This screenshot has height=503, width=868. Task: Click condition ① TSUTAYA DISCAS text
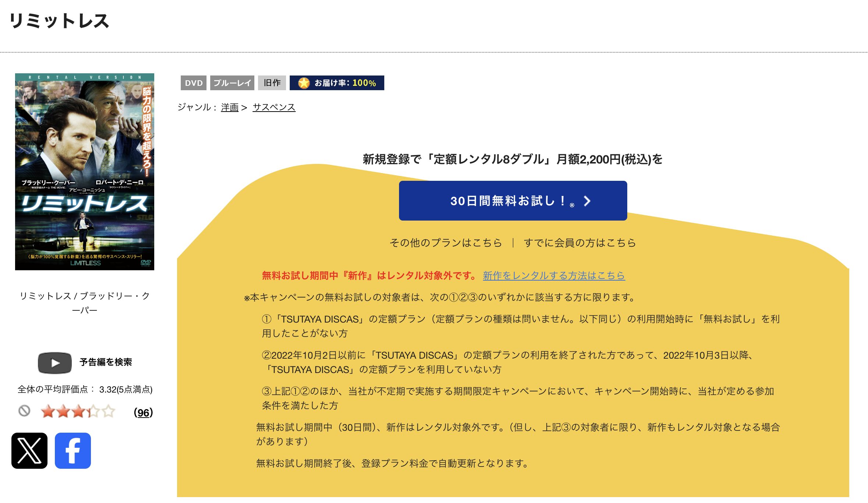[521, 326]
